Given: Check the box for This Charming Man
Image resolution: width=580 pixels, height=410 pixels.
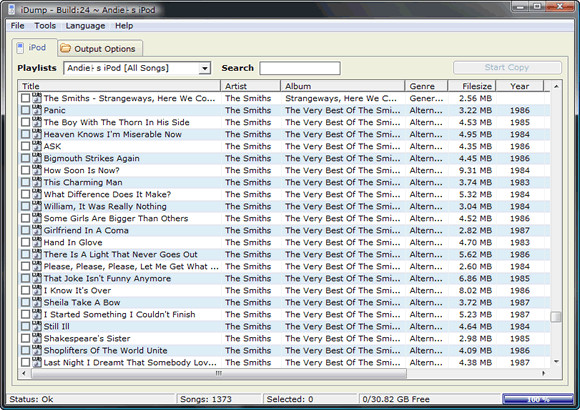Looking at the screenshot, I should pos(25,182).
